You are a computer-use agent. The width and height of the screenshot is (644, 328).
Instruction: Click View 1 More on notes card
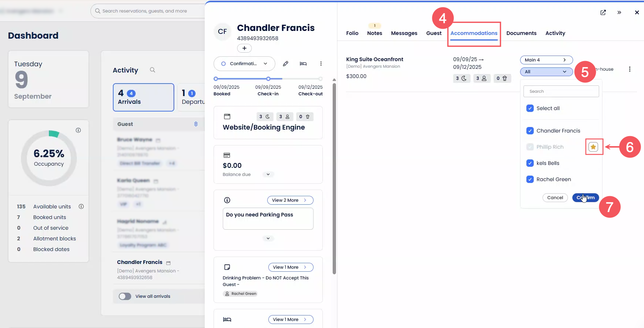click(291, 267)
